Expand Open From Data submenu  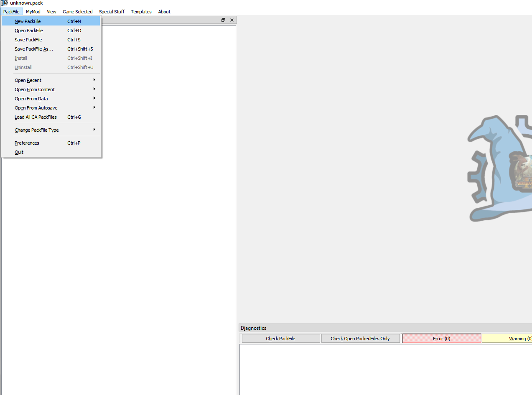(x=51, y=99)
